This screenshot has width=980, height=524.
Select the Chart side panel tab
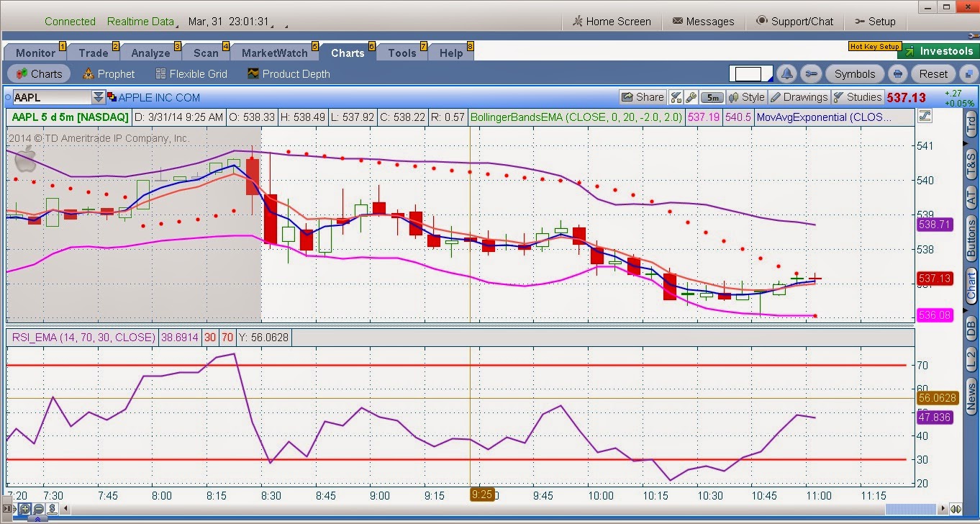(971, 286)
